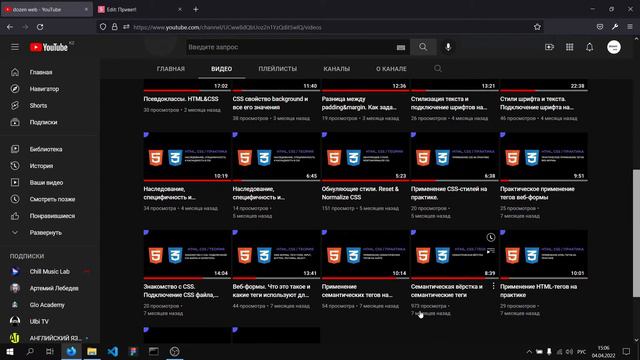Open the О КАНАЛЕ tab
The width and height of the screenshot is (640, 360).
pyautogui.click(x=391, y=69)
